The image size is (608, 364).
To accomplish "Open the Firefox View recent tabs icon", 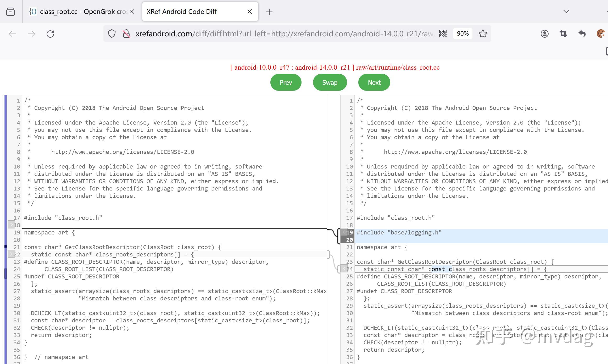I will (10, 12).
